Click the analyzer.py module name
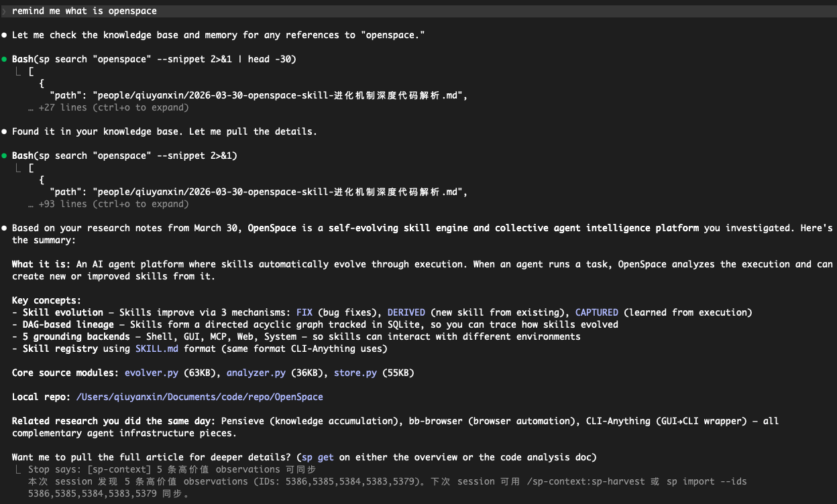The image size is (837, 504). 256,373
